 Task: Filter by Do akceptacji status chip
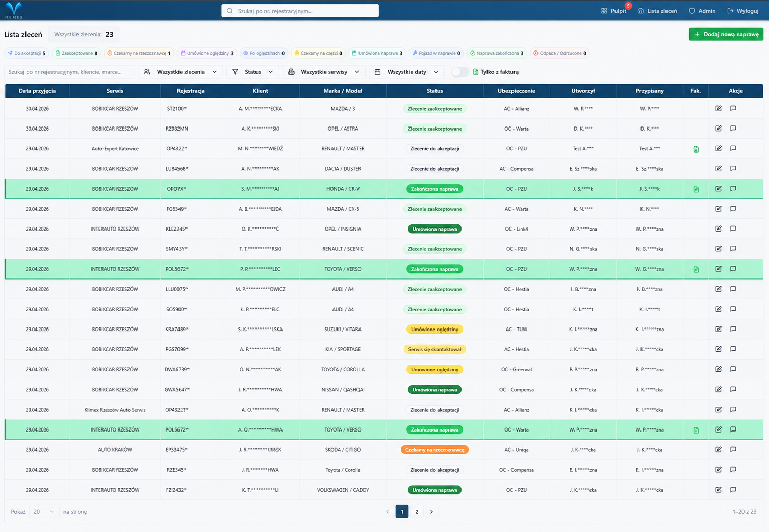coord(27,53)
